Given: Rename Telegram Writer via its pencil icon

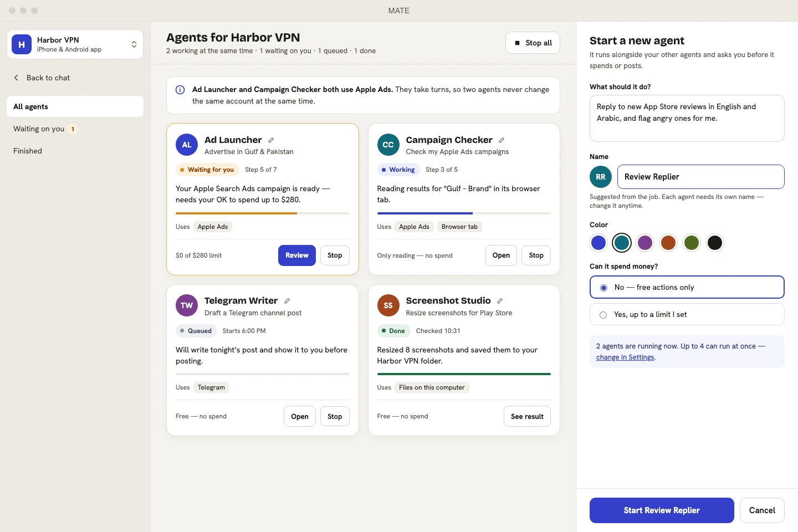Looking at the screenshot, I should pyautogui.click(x=287, y=301).
